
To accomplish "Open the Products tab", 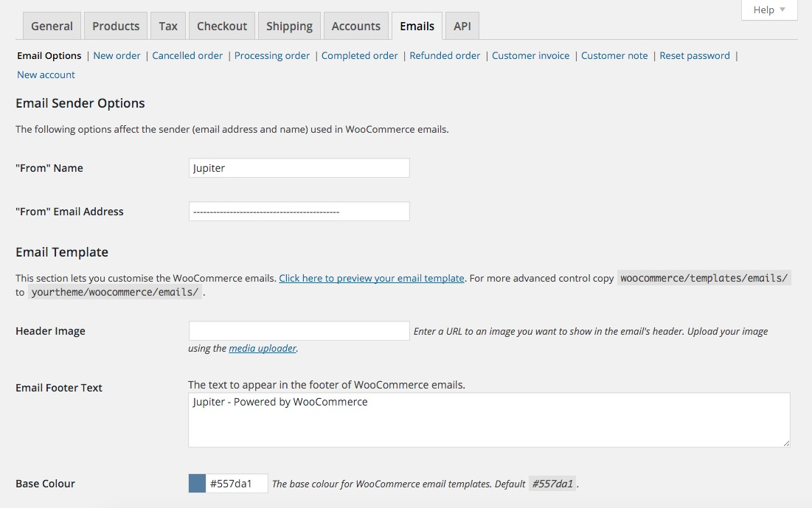I will [x=116, y=26].
